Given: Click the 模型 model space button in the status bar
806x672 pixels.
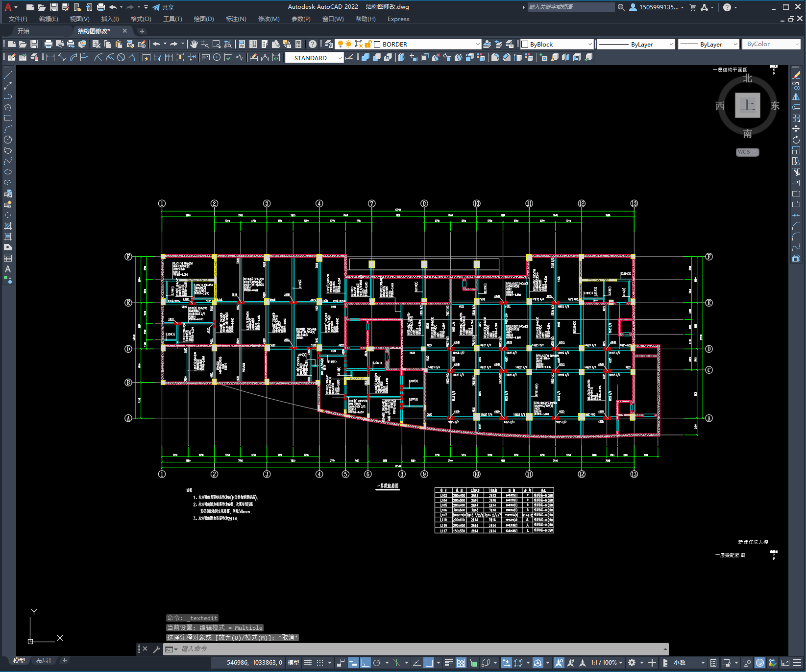Looking at the screenshot, I should [x=293, y=663].
